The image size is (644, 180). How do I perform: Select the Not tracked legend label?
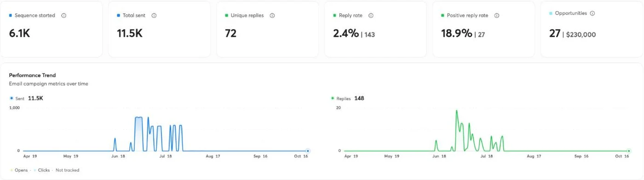[x=67, y=170]
